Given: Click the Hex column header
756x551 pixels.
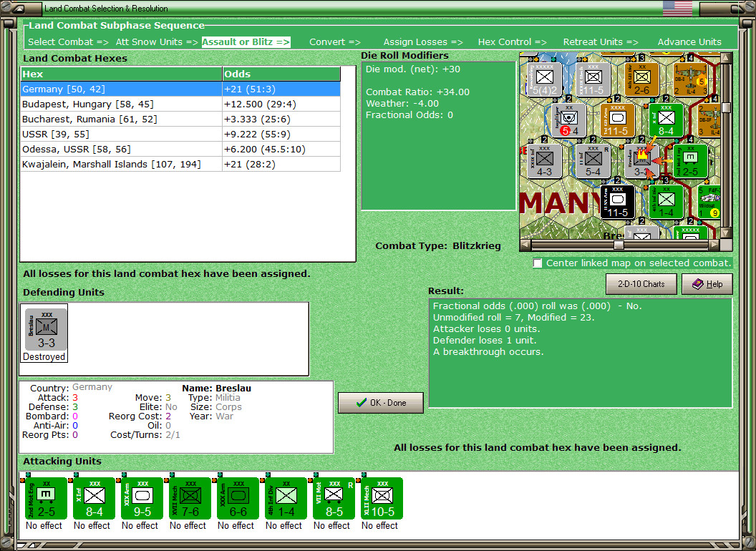Looking at the screenshot, I should click(x=121, y=74).
